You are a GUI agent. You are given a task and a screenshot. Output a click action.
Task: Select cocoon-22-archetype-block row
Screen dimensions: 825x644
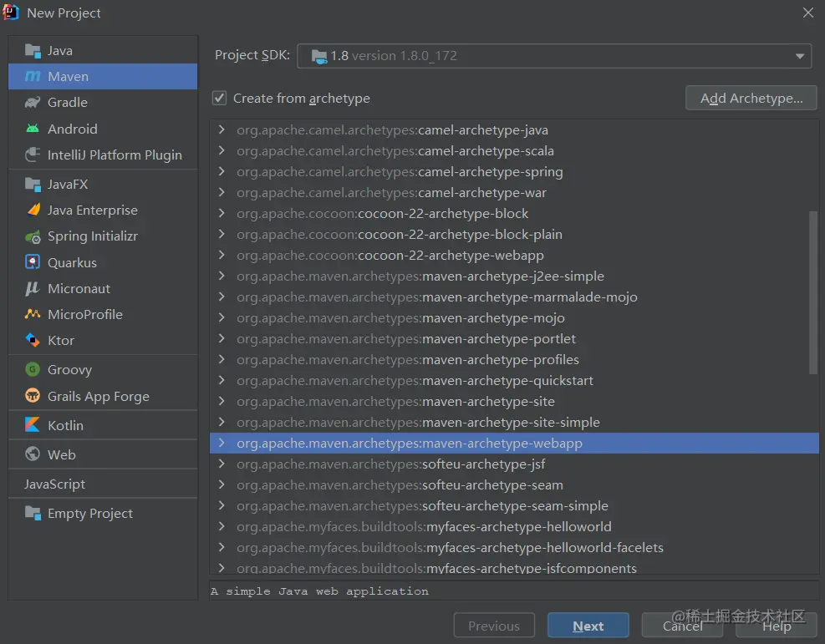(x=514, y=214)
